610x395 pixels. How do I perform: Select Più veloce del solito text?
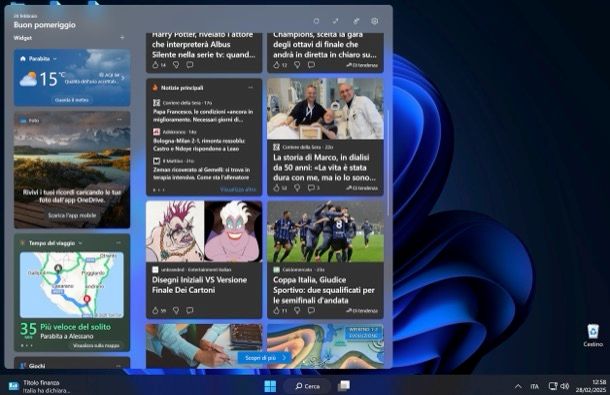75,327
